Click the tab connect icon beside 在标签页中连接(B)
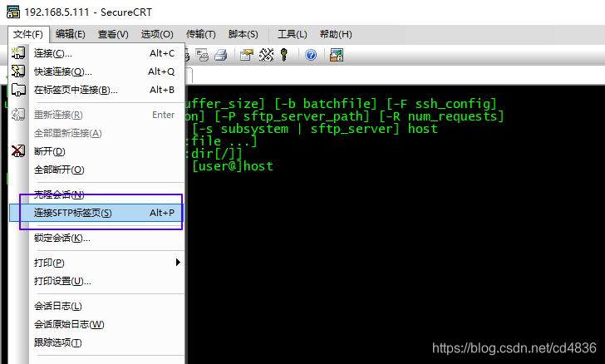Image resolution: width=605 pixels, height=364 pixels. click(18, 90)
